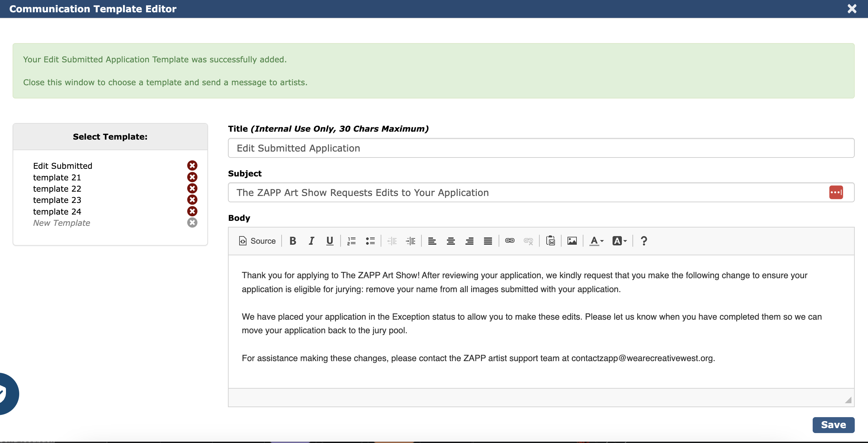
Task: Toggle underline formatting
Action: coord(330,241)
